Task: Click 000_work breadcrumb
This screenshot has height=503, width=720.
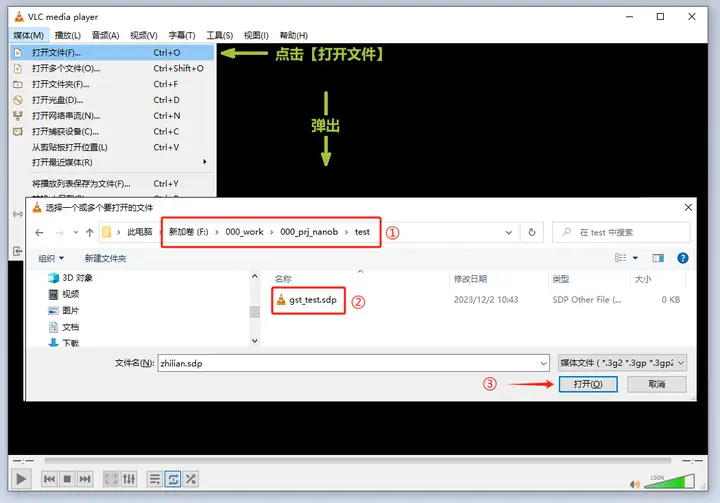Action: [x=244, y=232]
